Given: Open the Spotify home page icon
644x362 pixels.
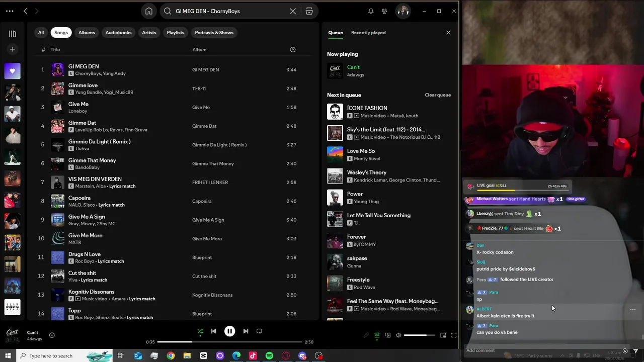Looking at the screenshot, I should click(149, 11).
